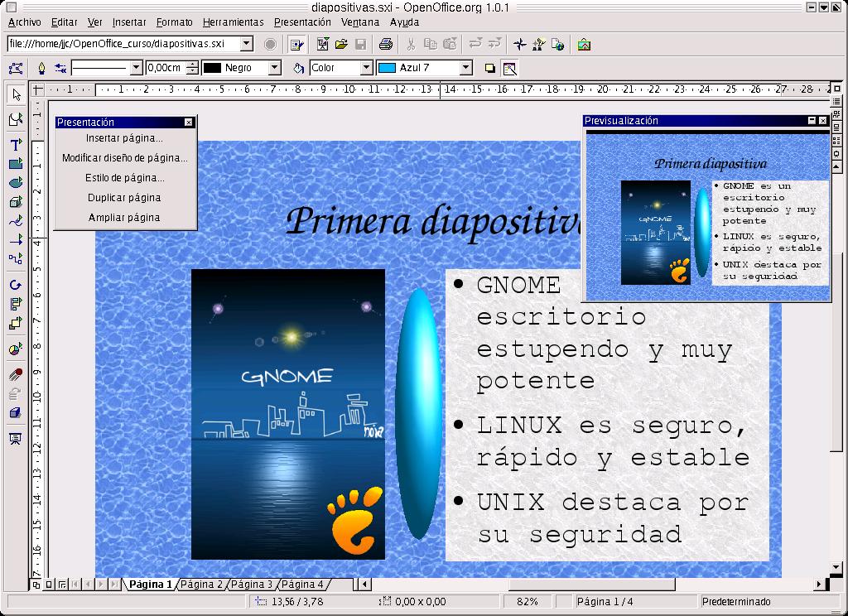Click Insertar página in Presentación panel
Viewport: 848px width, 616px height.
pos(124,138)
